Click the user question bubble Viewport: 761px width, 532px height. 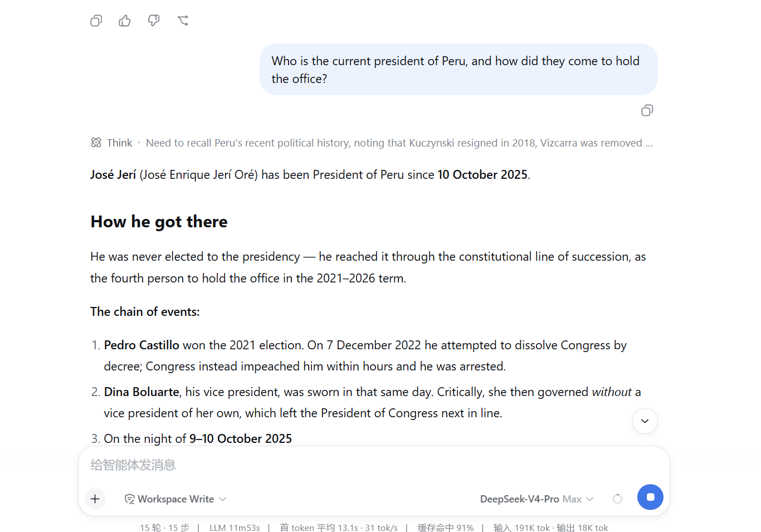[458, 70]
